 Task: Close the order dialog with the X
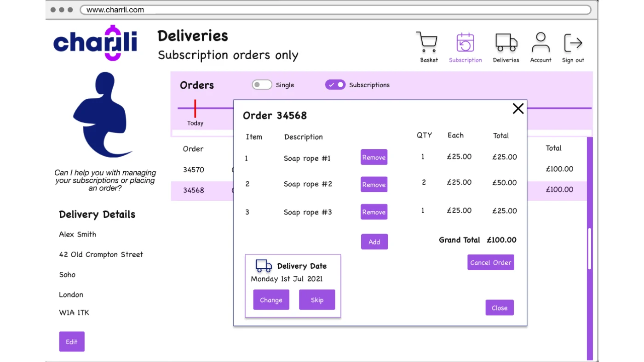[518, 108]
